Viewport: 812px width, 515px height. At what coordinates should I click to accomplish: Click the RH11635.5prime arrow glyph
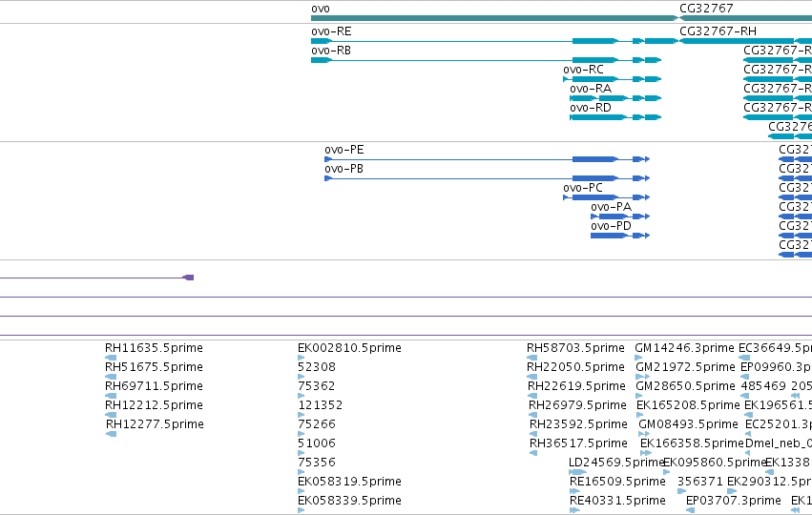[111, 358]
